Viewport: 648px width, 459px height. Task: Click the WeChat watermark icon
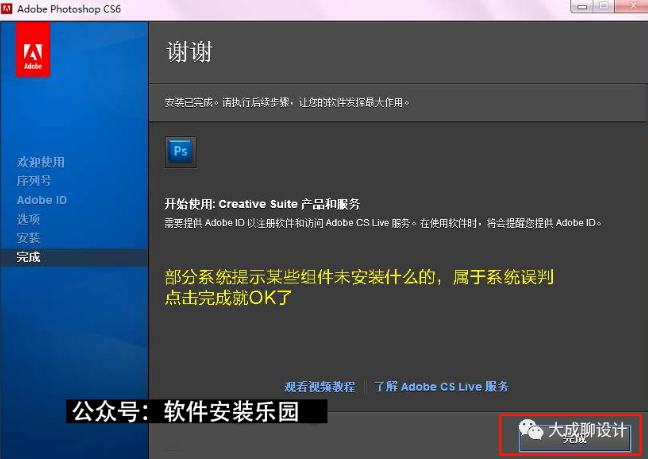(528, 430)
